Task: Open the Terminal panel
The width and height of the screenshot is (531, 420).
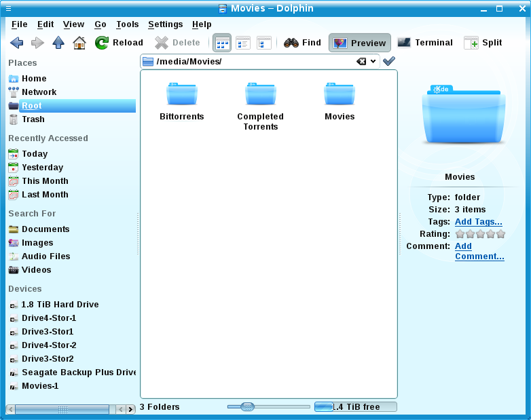Action: click(x=425, y=43)
